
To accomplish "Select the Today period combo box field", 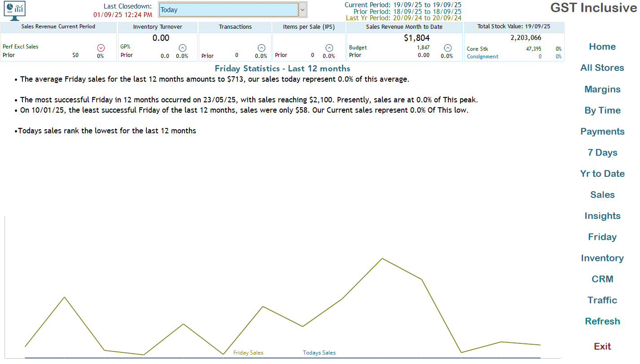I will click(228, 10).
